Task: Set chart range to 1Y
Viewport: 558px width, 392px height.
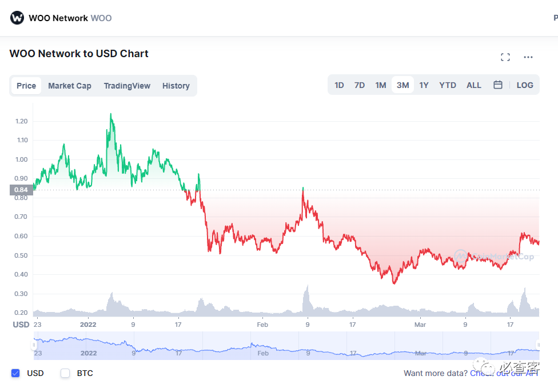Action: (424, 85)
